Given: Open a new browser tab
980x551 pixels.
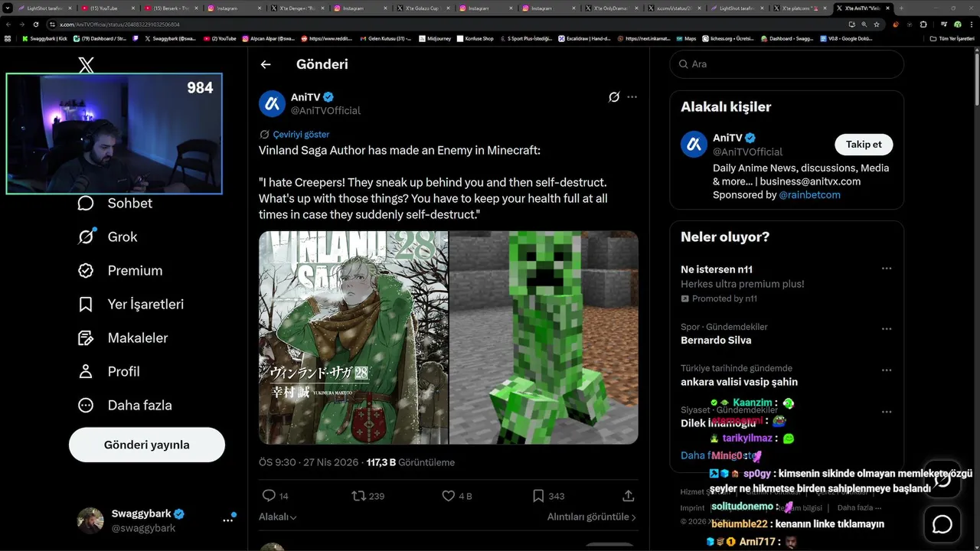Looking at the screenshot, I should 901,8.
